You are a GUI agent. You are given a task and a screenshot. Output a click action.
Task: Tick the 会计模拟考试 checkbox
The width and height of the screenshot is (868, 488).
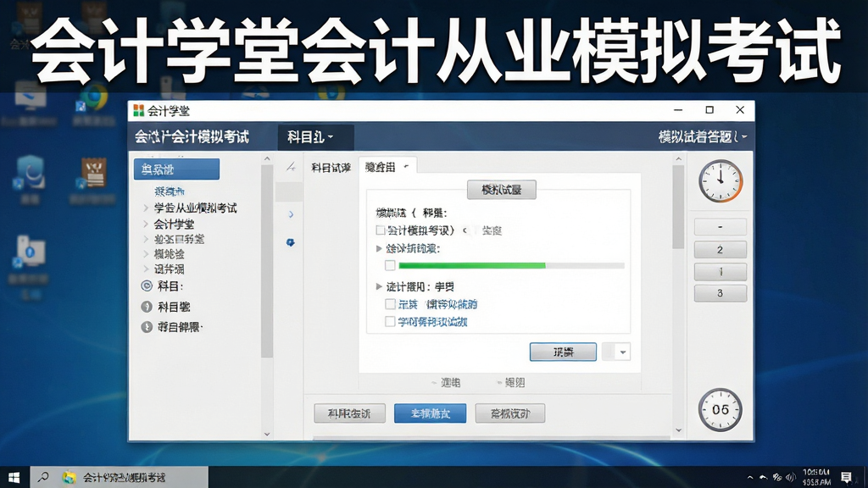381,230
